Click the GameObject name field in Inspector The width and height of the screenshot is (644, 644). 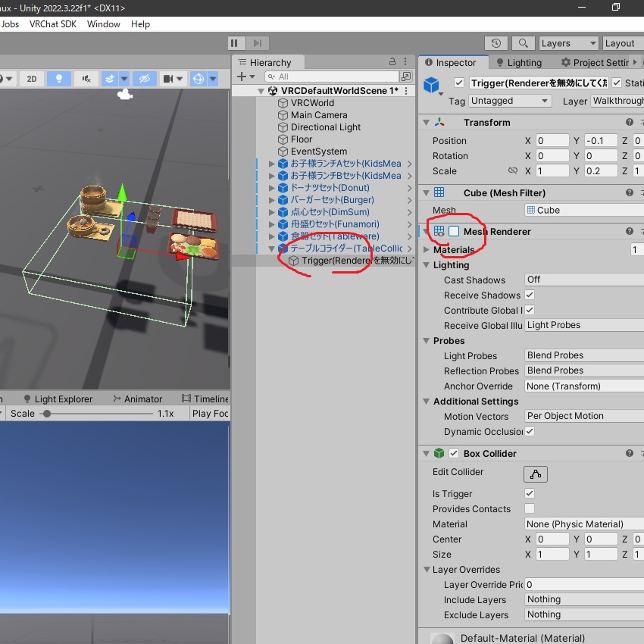539,83
